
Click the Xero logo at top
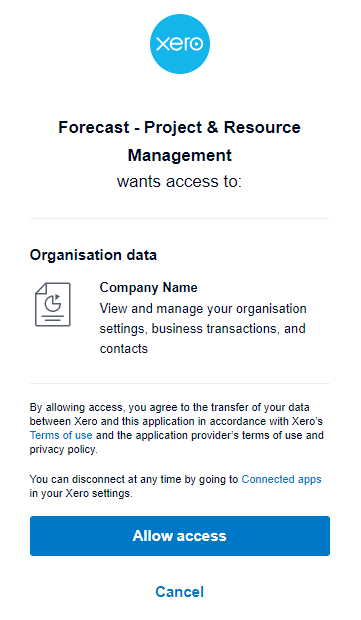click(x=180, y=44)
